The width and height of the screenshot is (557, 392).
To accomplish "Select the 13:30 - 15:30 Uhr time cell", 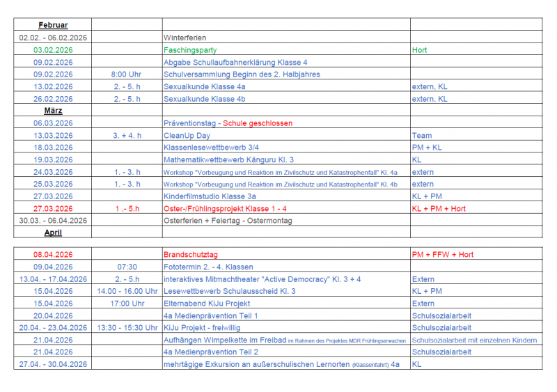I will [x=127, y=328].
